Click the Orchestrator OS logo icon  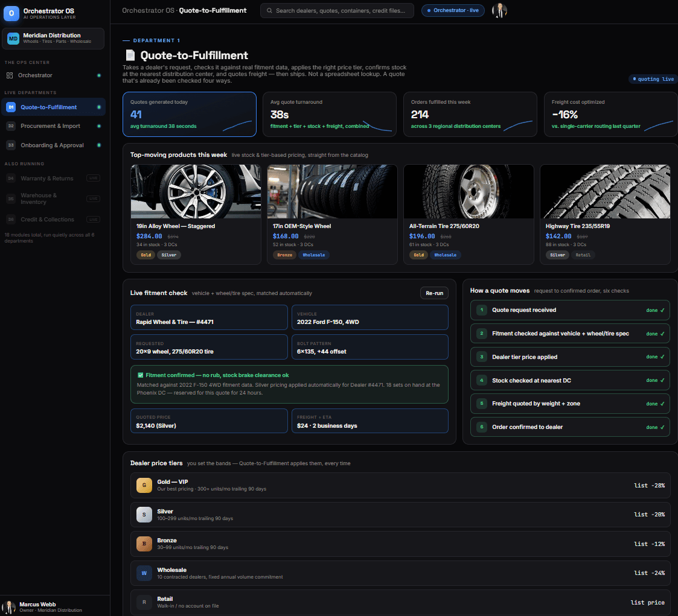11,13
